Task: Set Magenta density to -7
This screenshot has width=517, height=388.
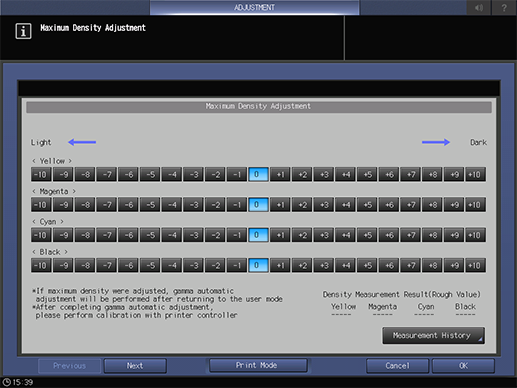Action: point(106,205)
